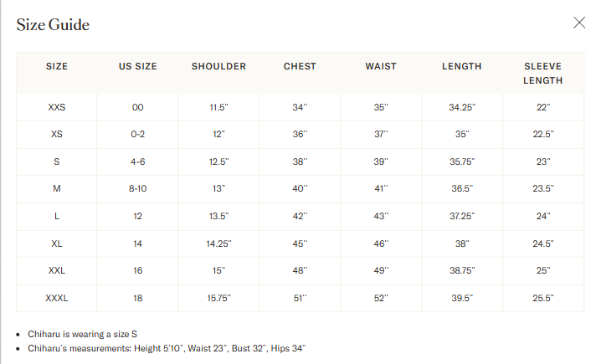Image resolution: width=596 pixels, height=364 pixels.
Task: Click the SHOULDER column header
Action: (218, 66)
